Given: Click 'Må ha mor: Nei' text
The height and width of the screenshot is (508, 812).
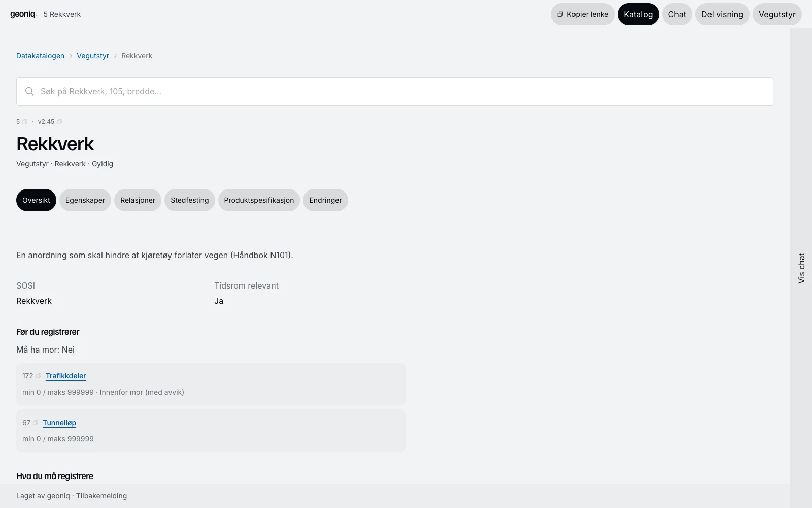Looking at the screenshot, I should coord(45,350).
